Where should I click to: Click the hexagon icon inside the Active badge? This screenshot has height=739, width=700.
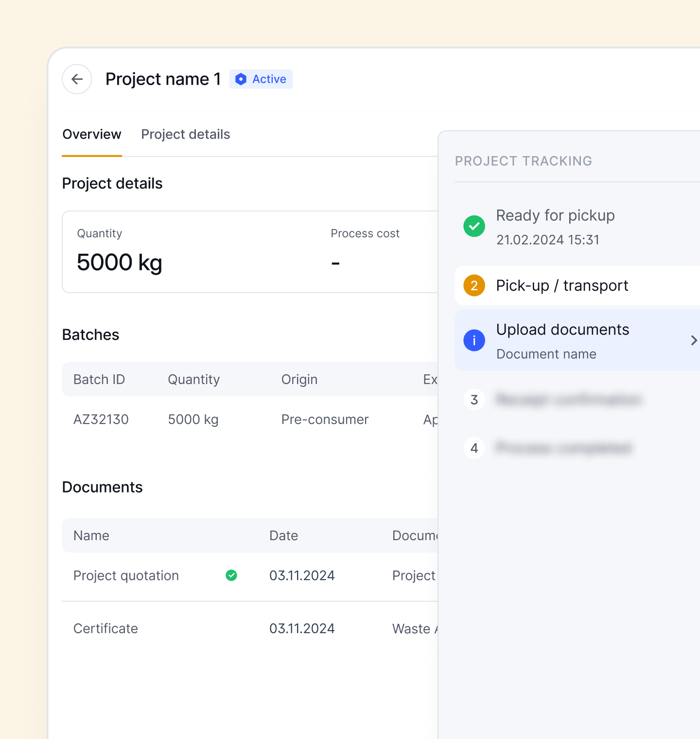pyautogui.click(x=241, y=79)
